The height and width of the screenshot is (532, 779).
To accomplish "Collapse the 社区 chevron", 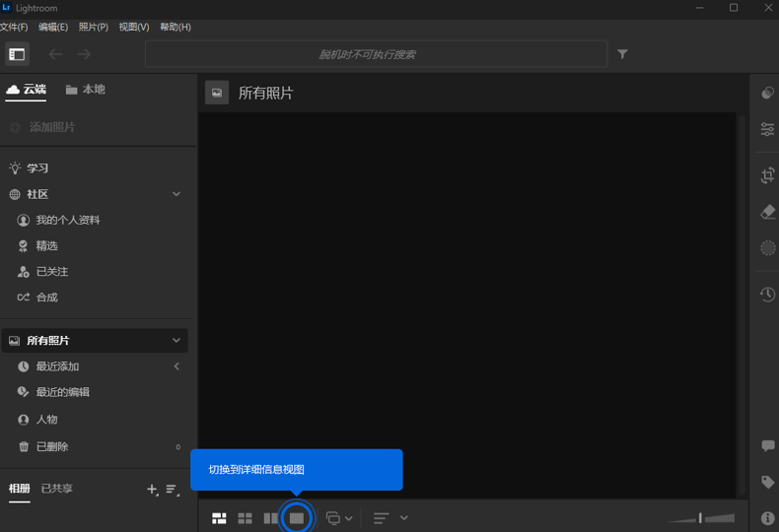I will click(177, 194).
